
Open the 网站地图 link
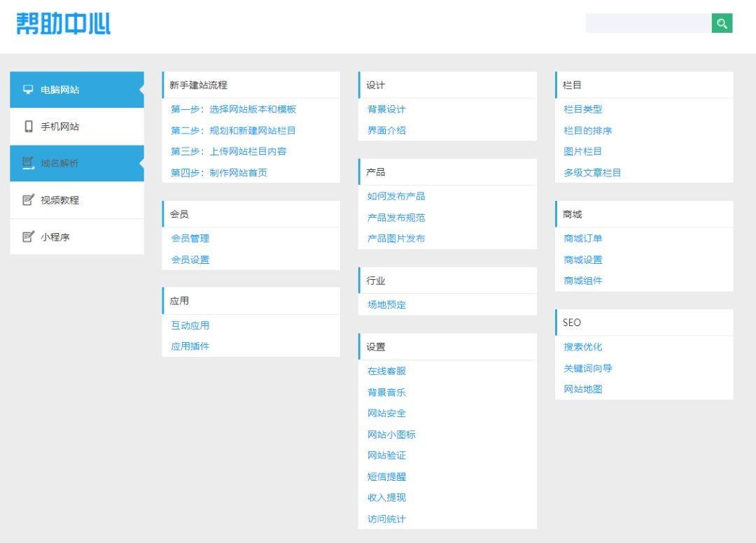[583, 389]
